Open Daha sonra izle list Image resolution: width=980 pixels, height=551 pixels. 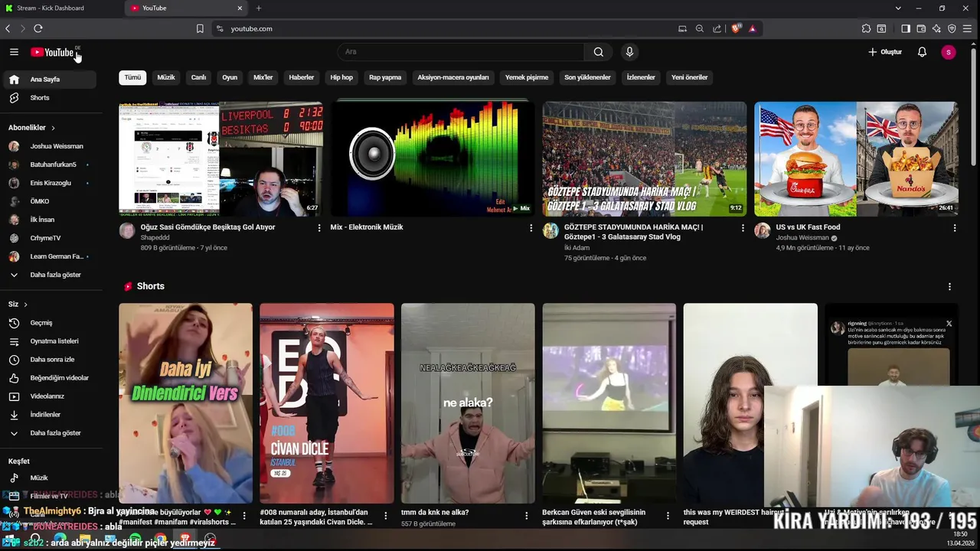(48, 360)
